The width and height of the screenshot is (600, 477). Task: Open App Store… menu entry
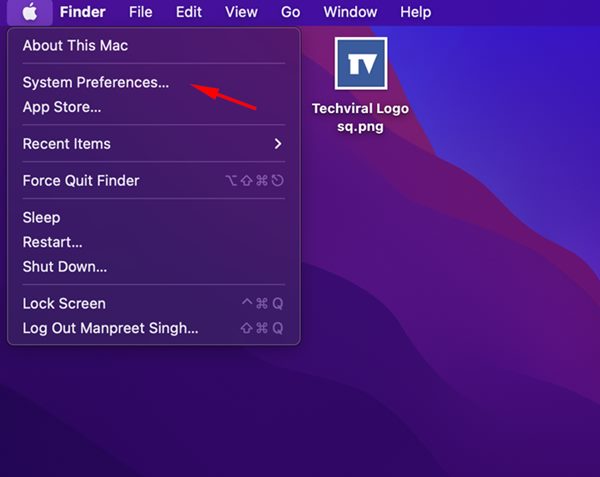coord(154,107)
